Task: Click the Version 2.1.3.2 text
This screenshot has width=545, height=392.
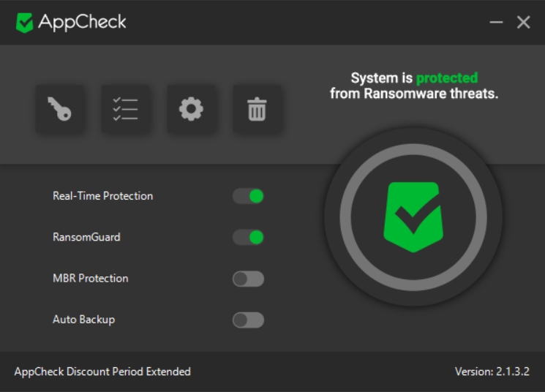Action: 492,372
